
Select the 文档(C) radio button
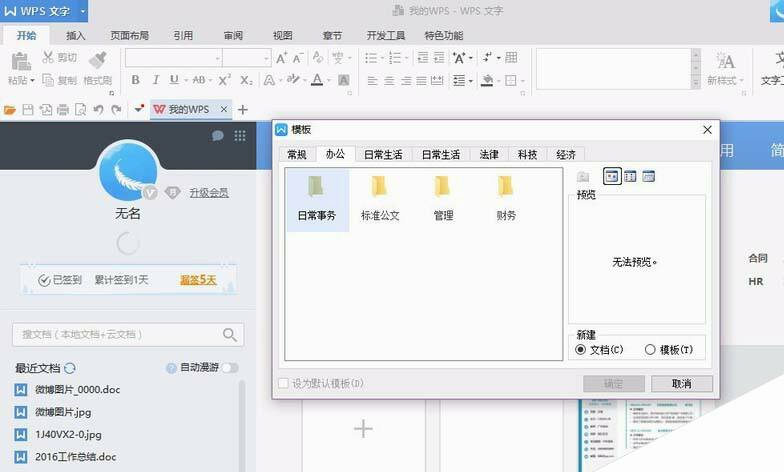(x=580, y=350)
